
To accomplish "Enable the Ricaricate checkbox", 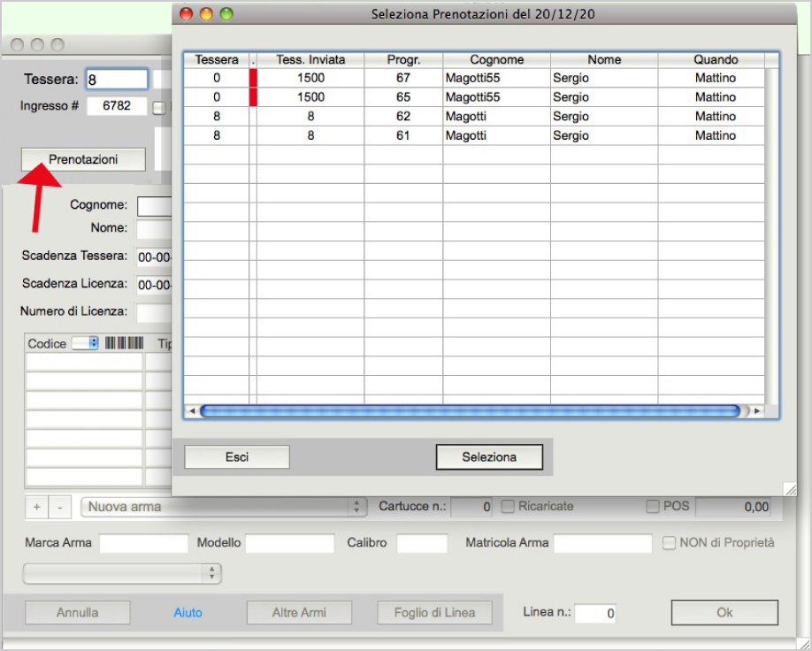I will [508, 507].
